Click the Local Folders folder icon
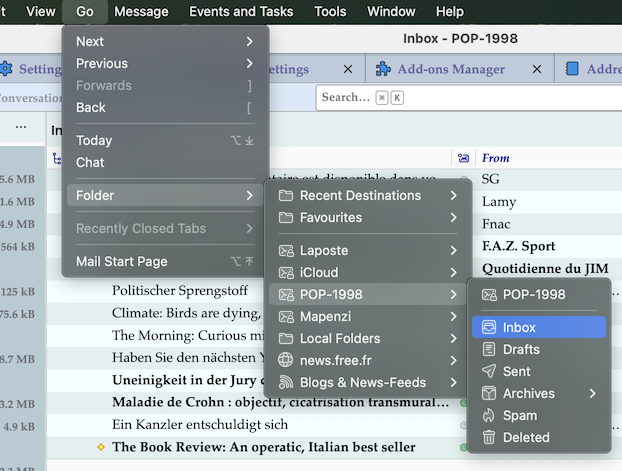This screenshot has width=622, height=471. (286, 338)
